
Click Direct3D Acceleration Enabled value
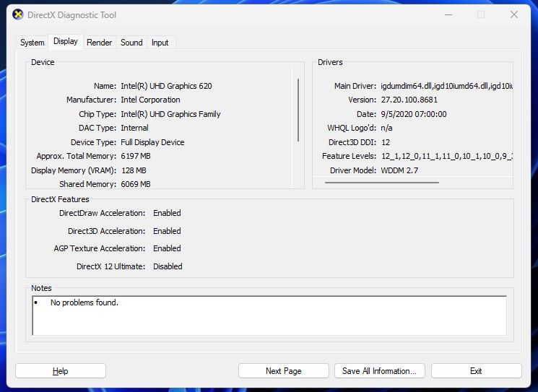tap(167, 231)
